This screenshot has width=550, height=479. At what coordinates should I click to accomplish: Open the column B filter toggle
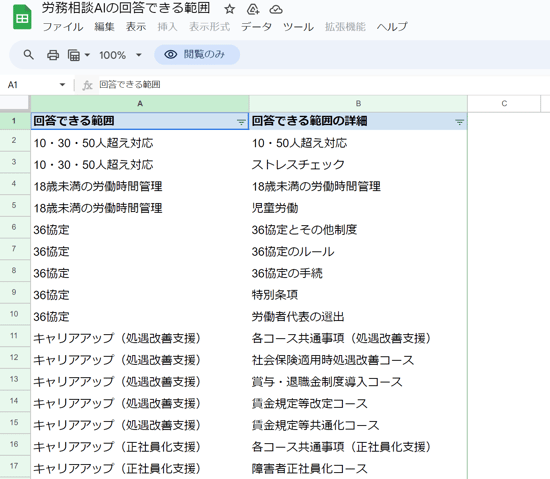[x=459, y=122]
